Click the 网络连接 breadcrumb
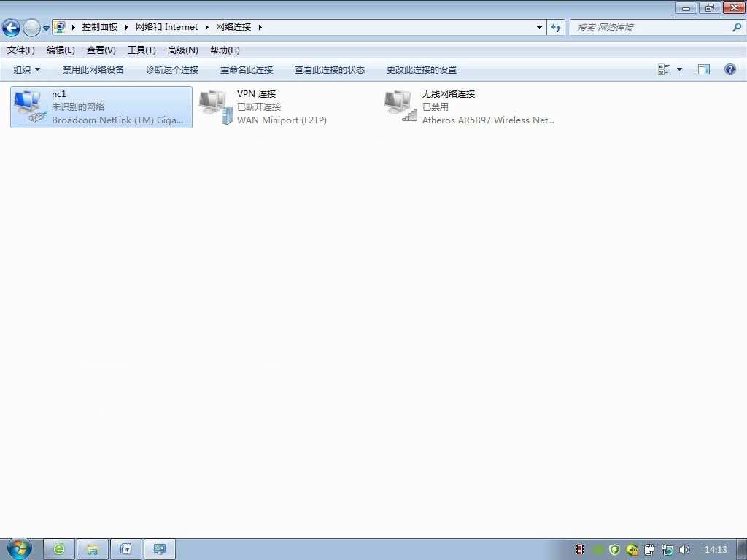Viewport: 747px width, 560px height. pos(233,27)
